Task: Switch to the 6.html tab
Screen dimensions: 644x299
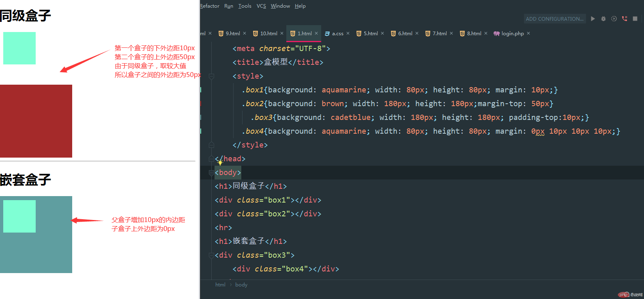Action: pyautogui.click(x=405, y=34)
